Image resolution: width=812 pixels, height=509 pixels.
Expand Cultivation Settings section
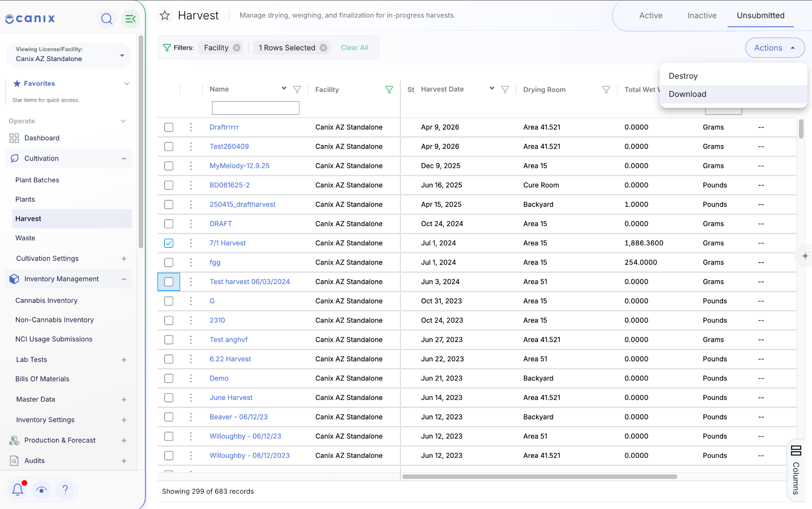coord(124,258)
